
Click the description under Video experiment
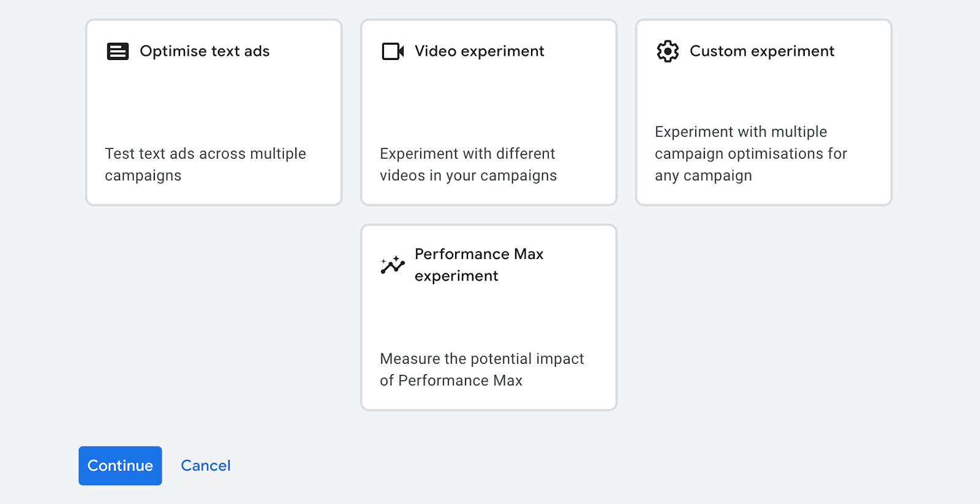[x=469, y=164]
